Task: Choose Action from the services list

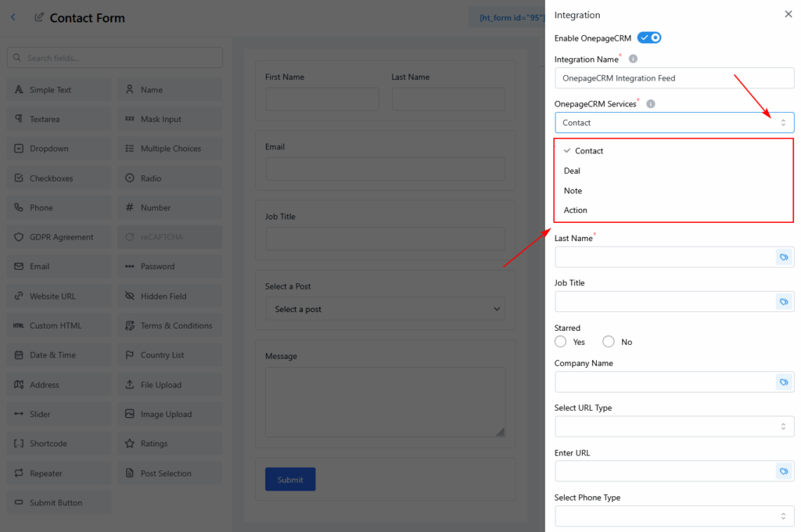Action: coord(575,210)
